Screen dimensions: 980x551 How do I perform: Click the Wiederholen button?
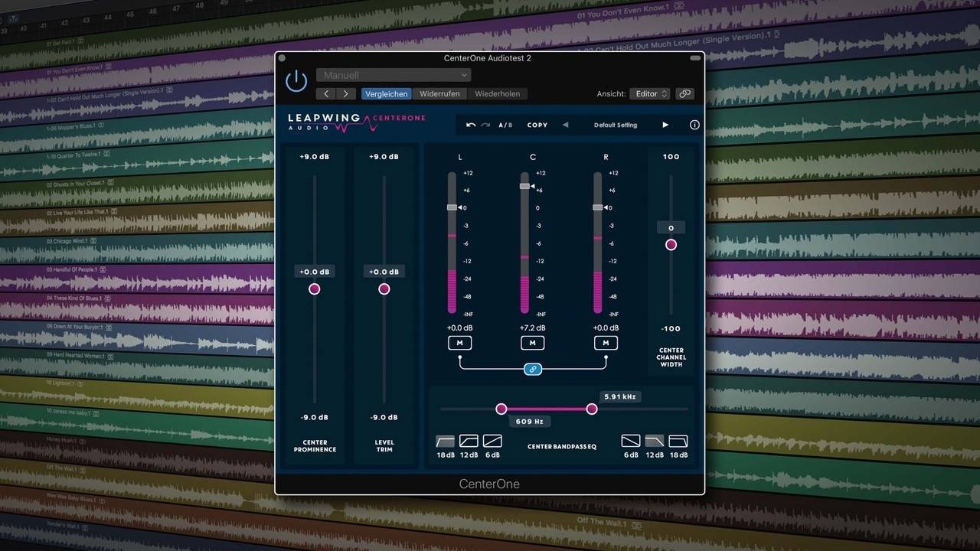pos(497,93)
